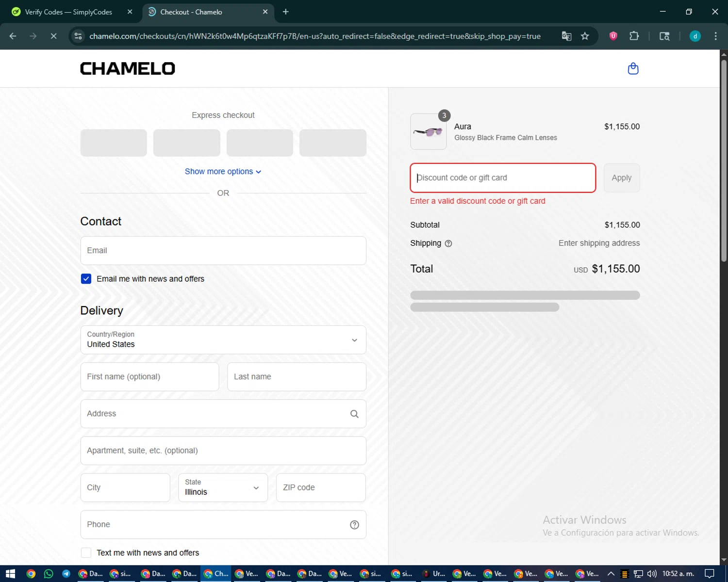Show hidden tray icons chevron
This screenshot has height=582, width=728.
coord(611,574)
